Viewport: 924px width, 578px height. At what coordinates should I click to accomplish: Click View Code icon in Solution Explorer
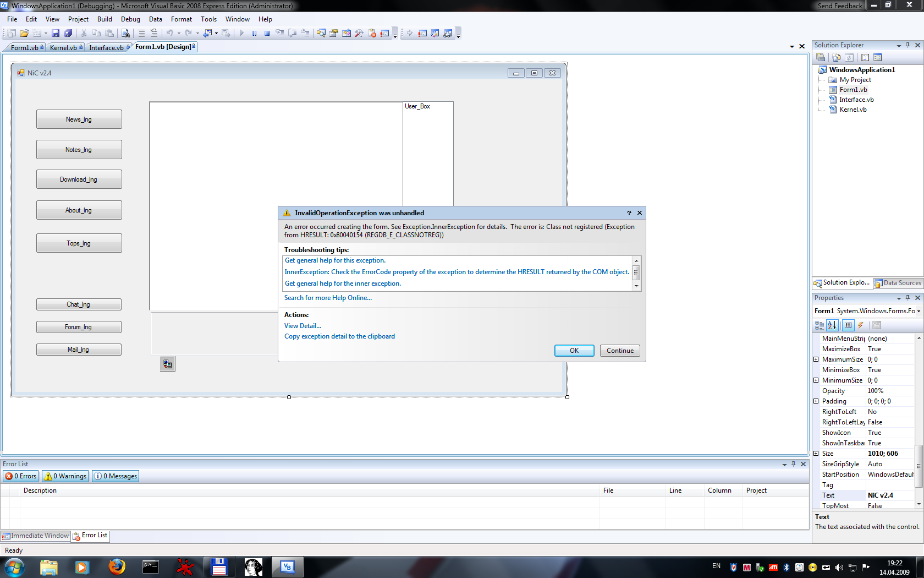coord(865,57)
